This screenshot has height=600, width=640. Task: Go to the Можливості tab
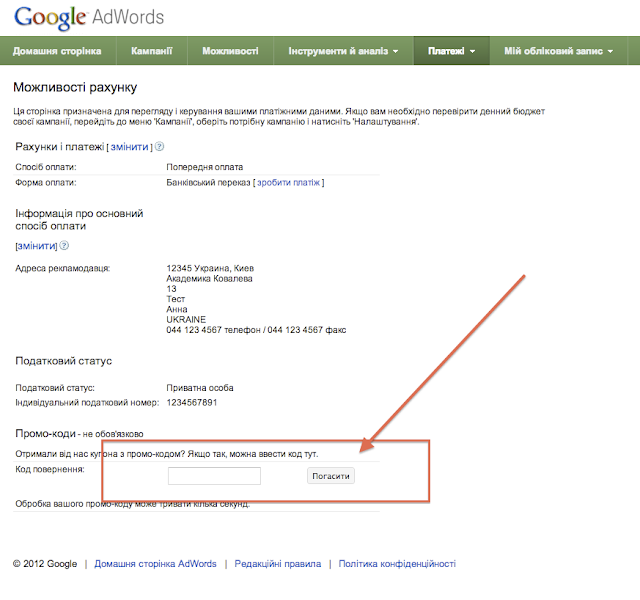[230, 51]
